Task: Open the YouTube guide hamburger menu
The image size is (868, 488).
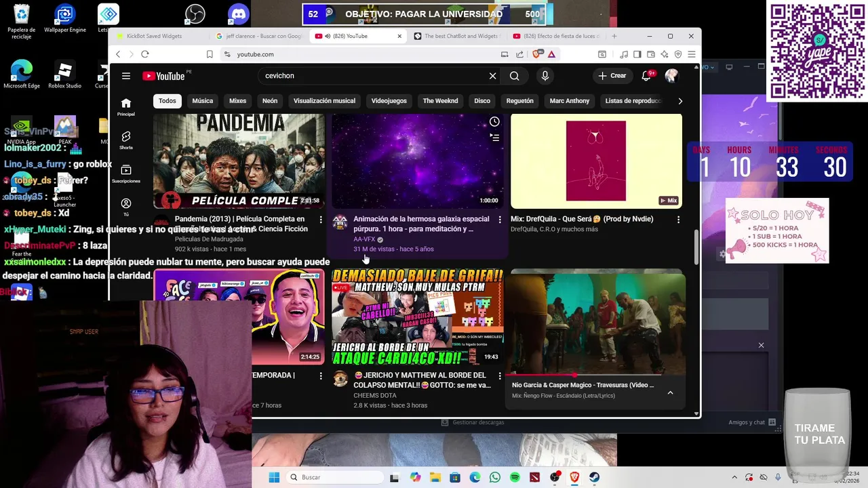Action: pos(126,76)
